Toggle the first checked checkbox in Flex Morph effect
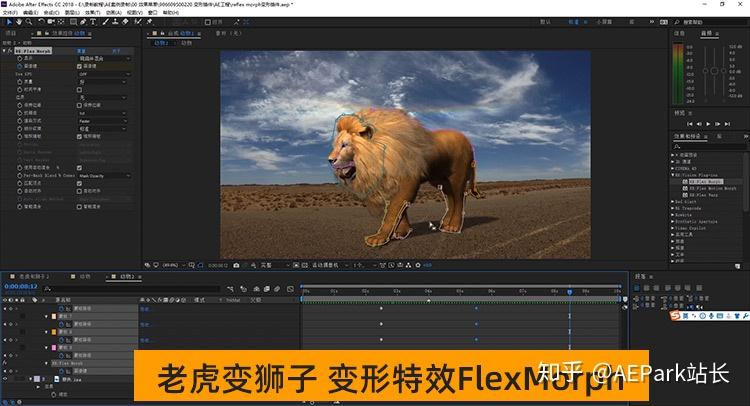750x406 pixels. click(x=79, y=66)
